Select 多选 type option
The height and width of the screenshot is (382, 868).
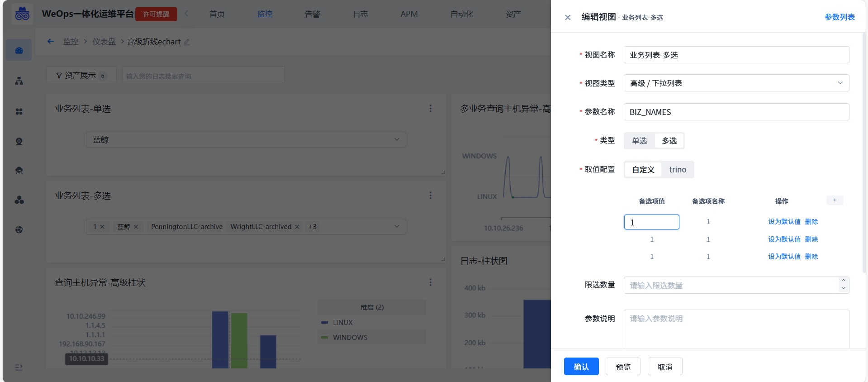click(x=669, y=141)
